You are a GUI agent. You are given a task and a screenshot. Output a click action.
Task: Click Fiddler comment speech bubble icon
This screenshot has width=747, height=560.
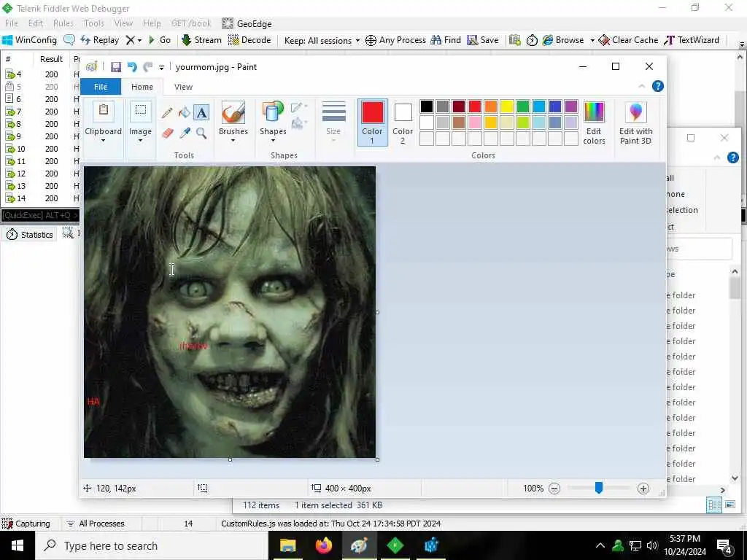pos(69,40)
